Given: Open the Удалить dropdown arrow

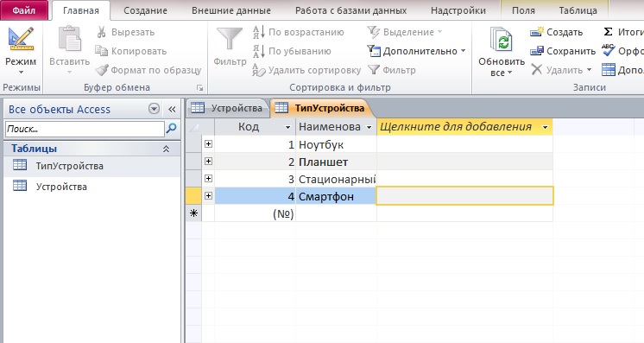Looking at the screenshot, I should click(x=589, y=70).
